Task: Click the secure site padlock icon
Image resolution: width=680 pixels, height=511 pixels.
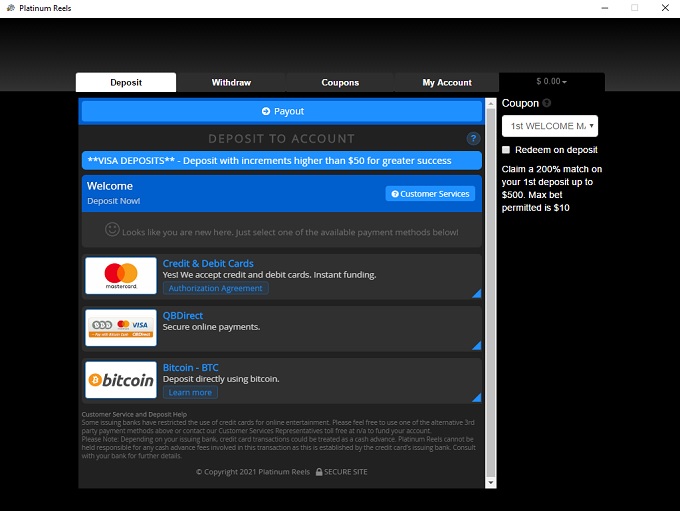Action: [x=318, y=472]
